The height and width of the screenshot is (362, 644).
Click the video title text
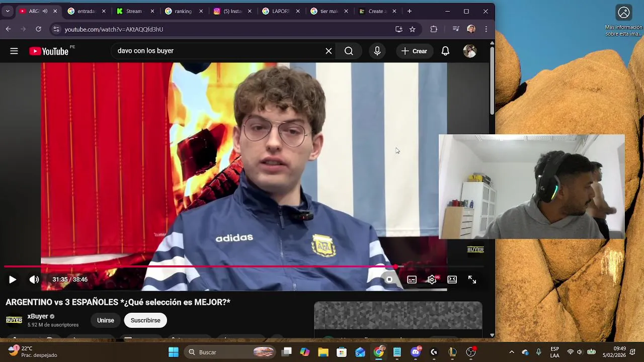click(118, 302)
